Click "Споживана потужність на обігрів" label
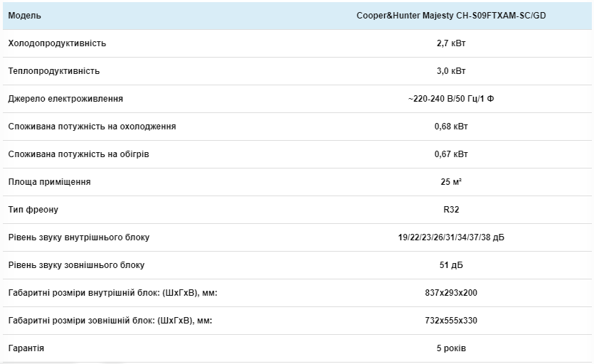The image size is (594, 364). [x=78, y=154]
